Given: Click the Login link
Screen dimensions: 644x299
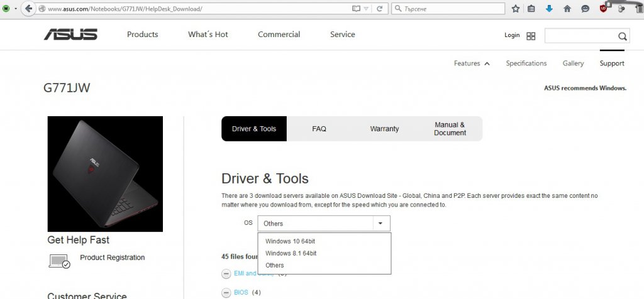Looking at the screenshot, I should point(512,35).
